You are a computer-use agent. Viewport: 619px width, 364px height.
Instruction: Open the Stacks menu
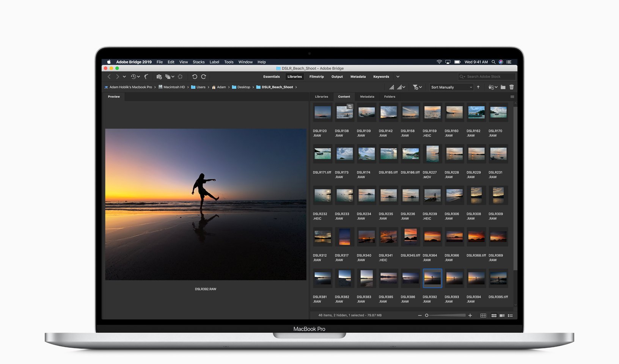[198, 62]
